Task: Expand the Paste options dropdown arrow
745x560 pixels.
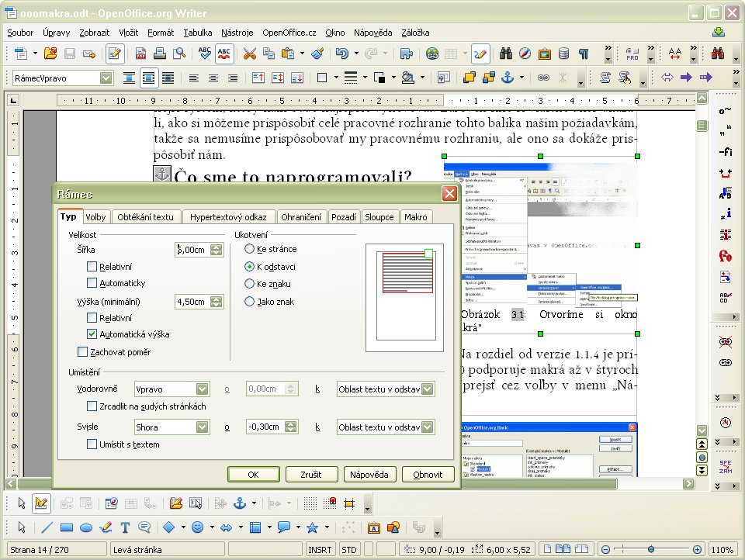Action: [x=302, y=54]
